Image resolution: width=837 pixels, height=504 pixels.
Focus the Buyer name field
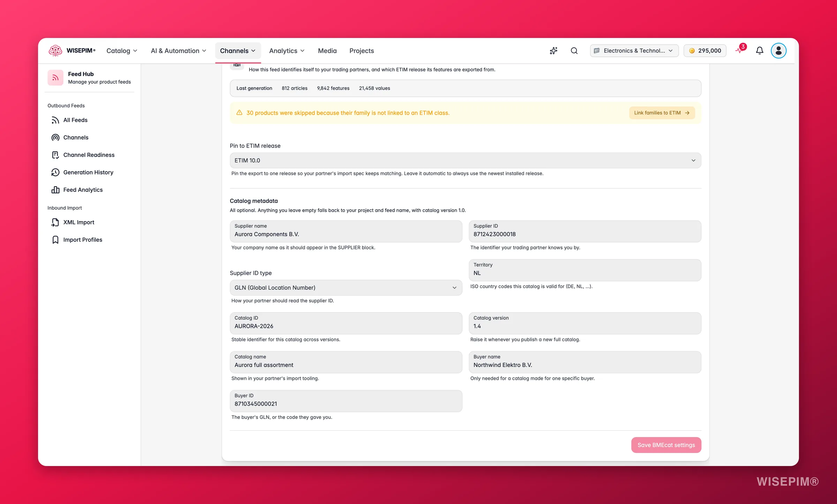pos(585,362)
